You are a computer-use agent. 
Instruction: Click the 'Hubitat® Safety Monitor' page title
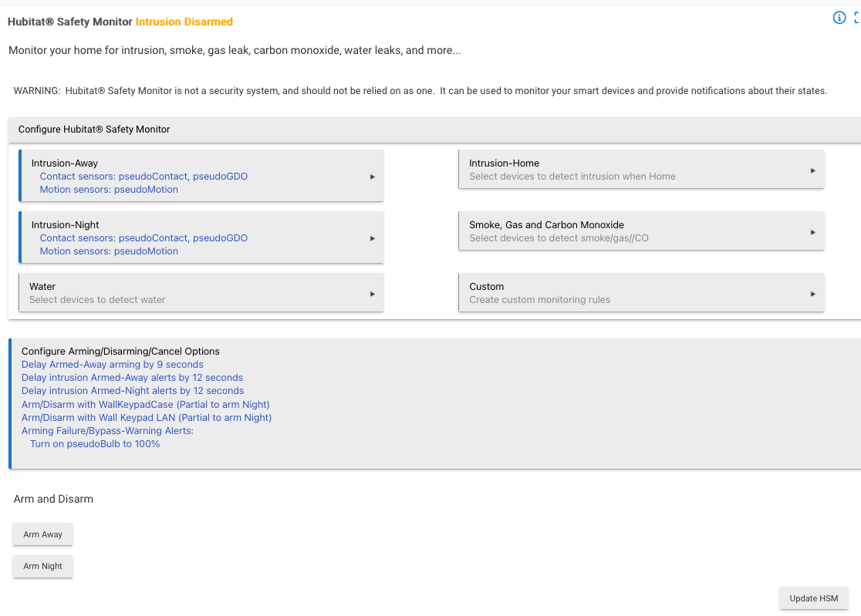point(69,22)
